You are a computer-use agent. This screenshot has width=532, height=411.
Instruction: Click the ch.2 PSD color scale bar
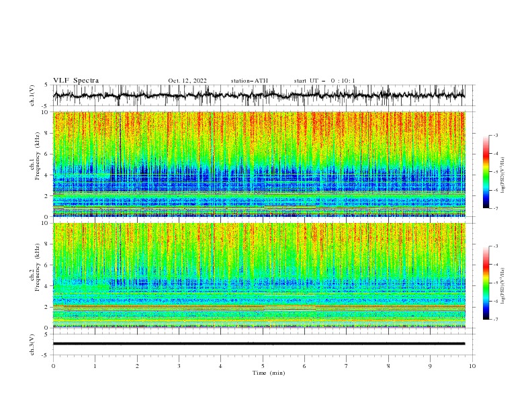[486, 283]
